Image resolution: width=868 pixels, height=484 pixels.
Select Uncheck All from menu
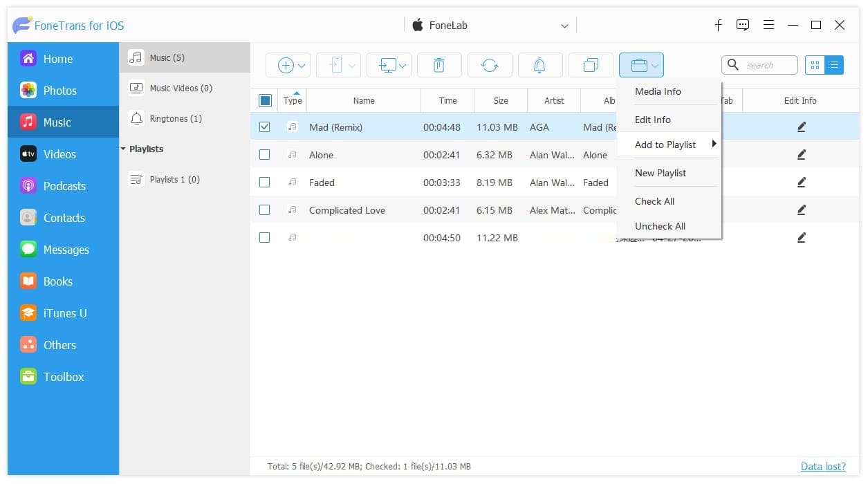pyautogui.click(x=661, y=226)
